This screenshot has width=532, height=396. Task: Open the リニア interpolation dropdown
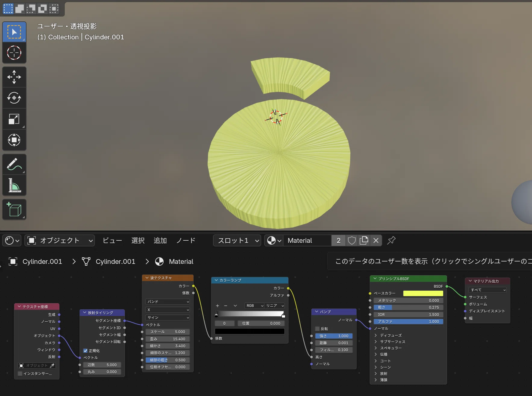[x=275, y=306]
